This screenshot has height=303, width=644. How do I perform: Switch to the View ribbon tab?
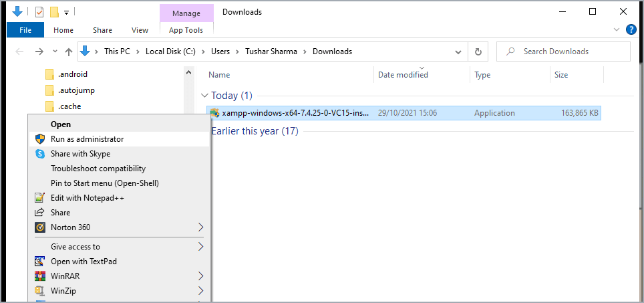(140, 30)
